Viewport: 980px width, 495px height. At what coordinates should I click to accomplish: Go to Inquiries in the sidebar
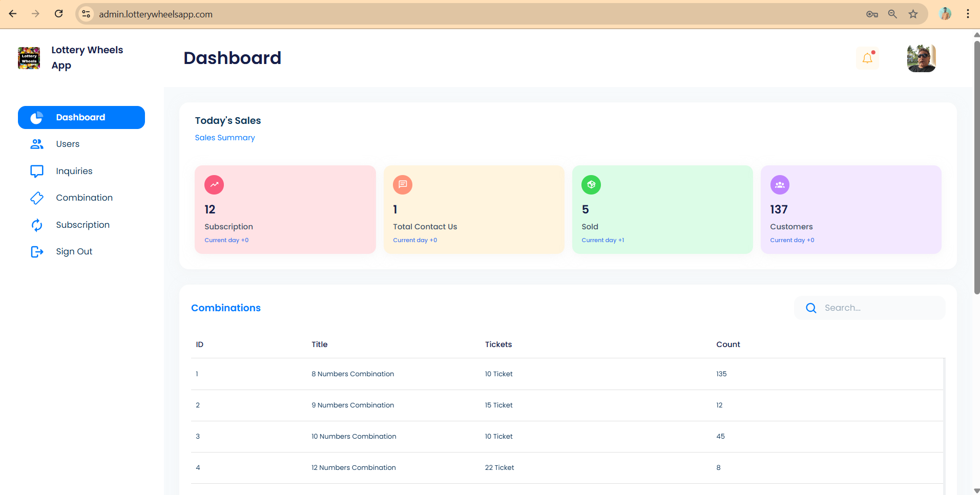click(x=74, y=171)
